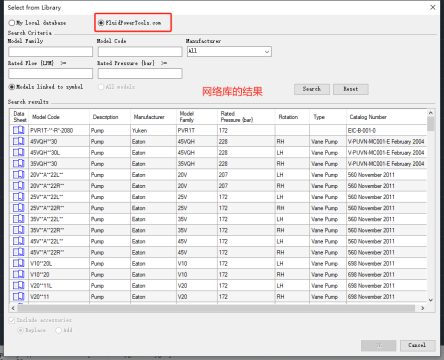Click the Reset button
The height and width of the screenshot is (360, 444).
[351, 89]
